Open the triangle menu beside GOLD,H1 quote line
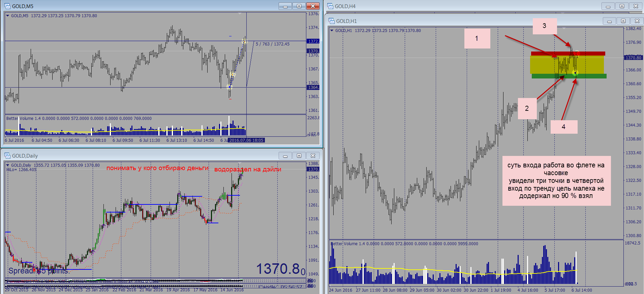 pos(332,30)
